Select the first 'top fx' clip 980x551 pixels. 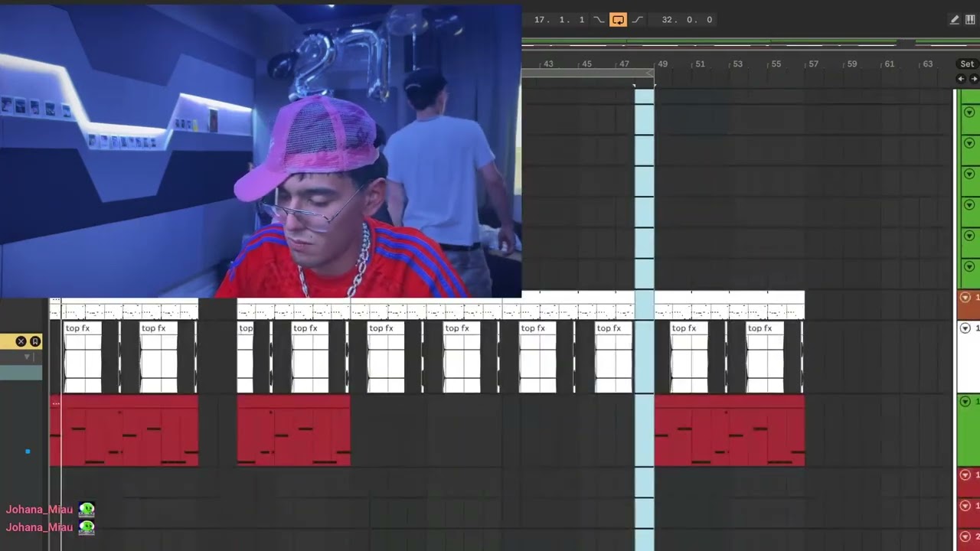(x=83, y=357)
